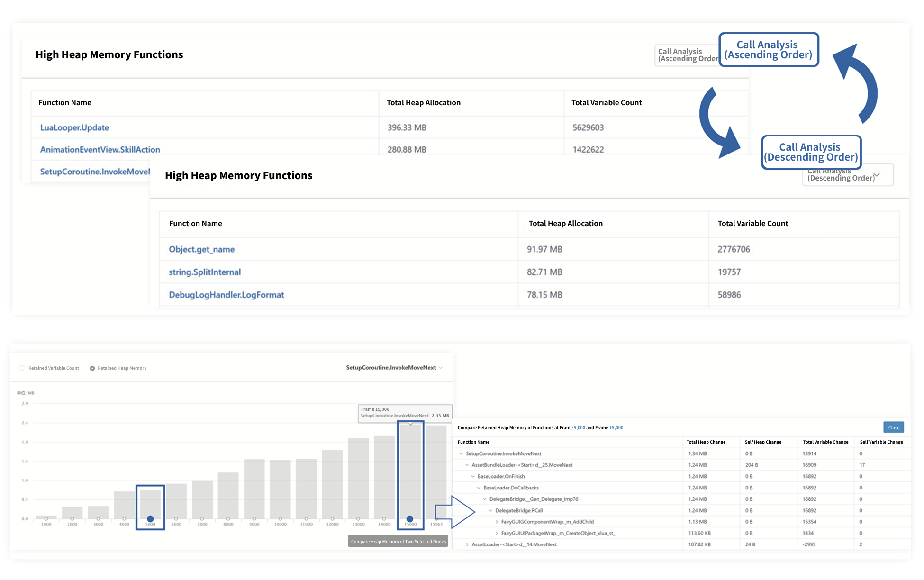The image size is (924, 580).
Task: Click the Total Heap Allocation header in descending table
Action: [565, 223]
